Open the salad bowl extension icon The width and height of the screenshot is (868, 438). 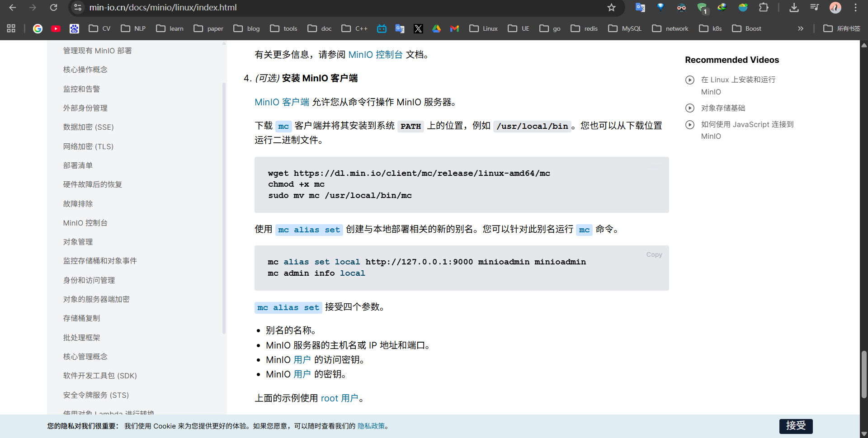[x=743, y=8]
